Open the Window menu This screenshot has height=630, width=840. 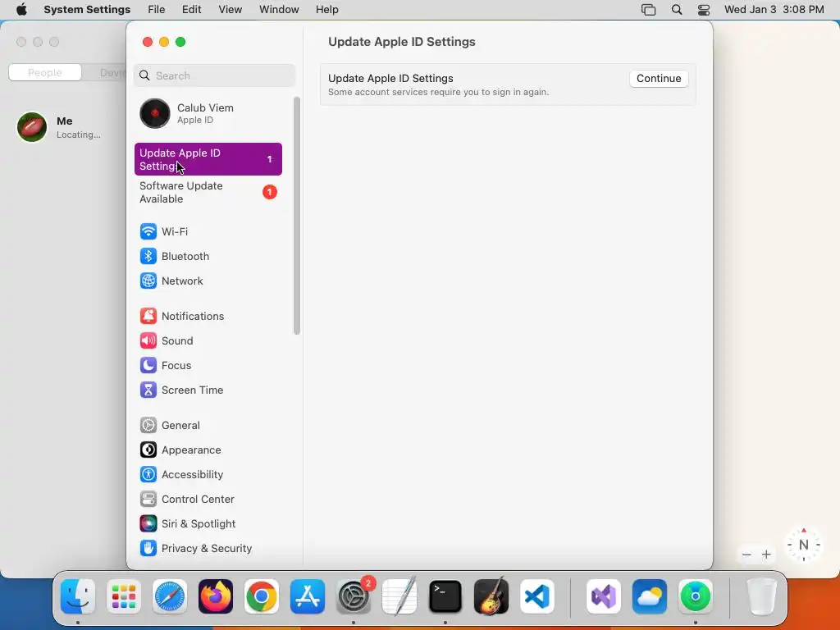[279, 10]
